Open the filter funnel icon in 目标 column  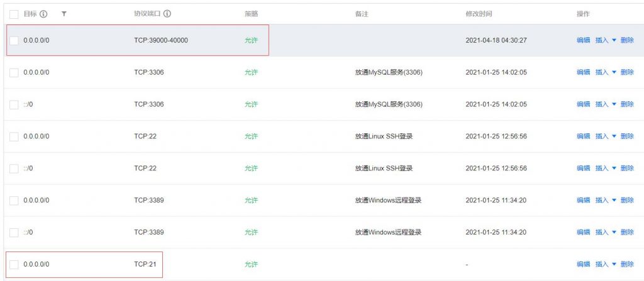[x=64, y=14]
